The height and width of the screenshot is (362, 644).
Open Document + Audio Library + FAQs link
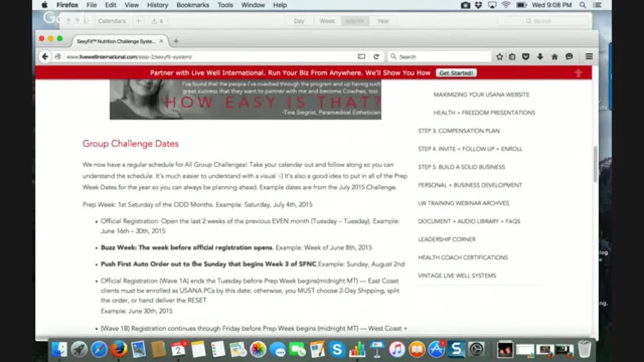(469, 221)
